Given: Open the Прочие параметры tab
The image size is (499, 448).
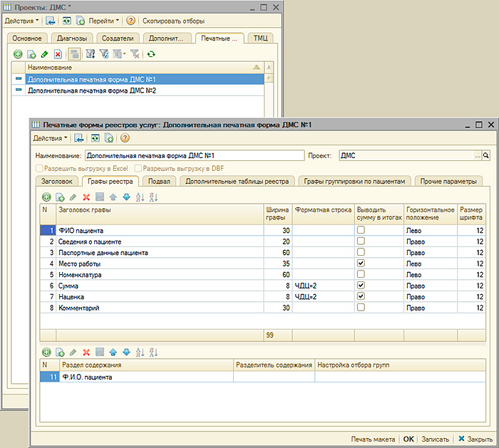Looking at the screenshot, I should 448,182.
